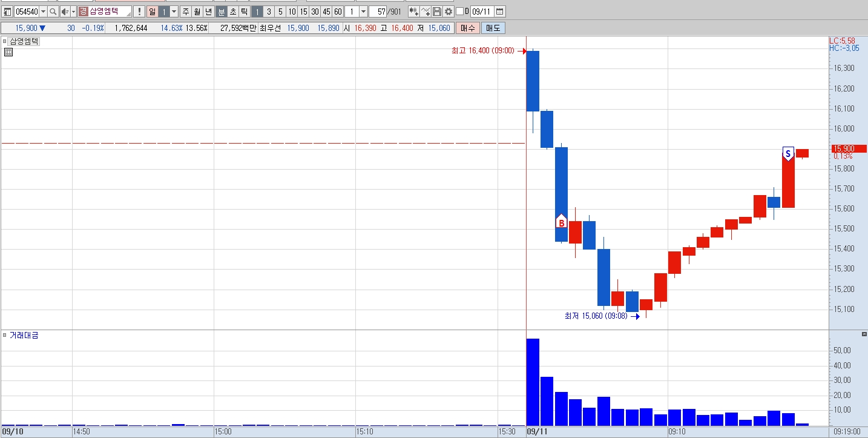868x438 pixels.
Task: Click the add indicator line-chart icon
Action: (426, 12)
